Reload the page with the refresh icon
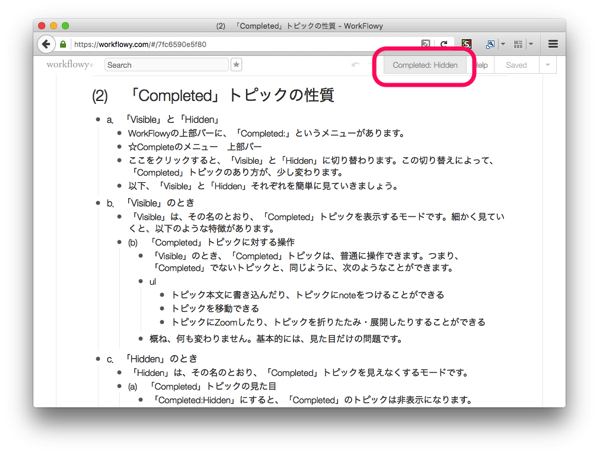The height and width of the screenshot is (455, 599). click(444, 44)
